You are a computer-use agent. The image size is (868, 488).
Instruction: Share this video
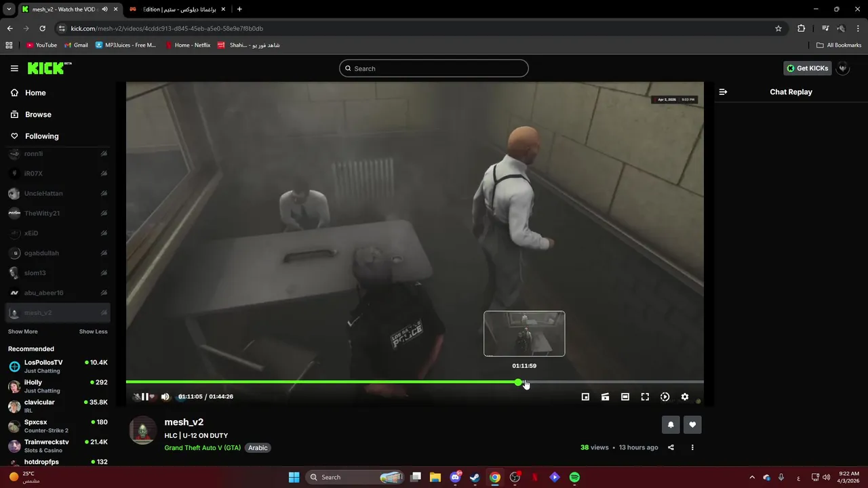tap(671, 447)
